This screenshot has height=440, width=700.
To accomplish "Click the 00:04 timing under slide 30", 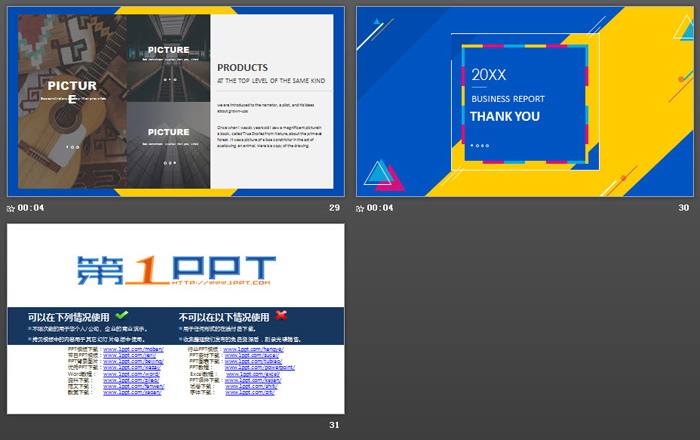I will point(382,208).
